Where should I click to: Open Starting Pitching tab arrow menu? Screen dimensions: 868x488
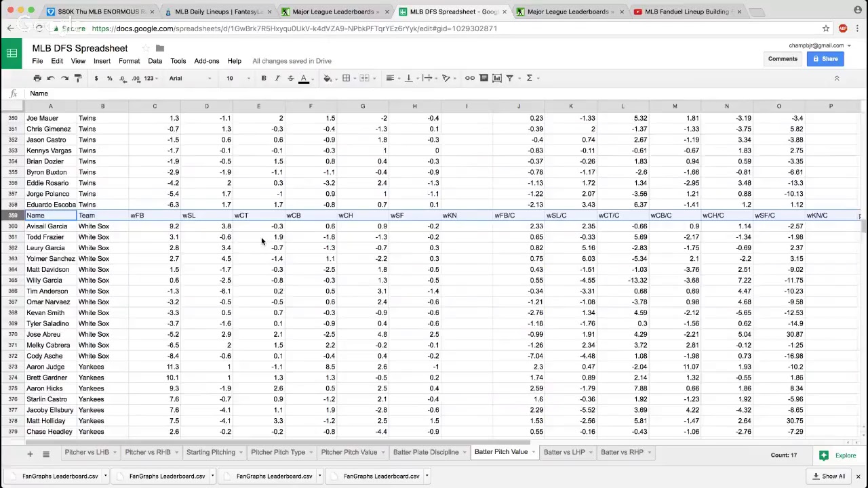pos(240,452)
